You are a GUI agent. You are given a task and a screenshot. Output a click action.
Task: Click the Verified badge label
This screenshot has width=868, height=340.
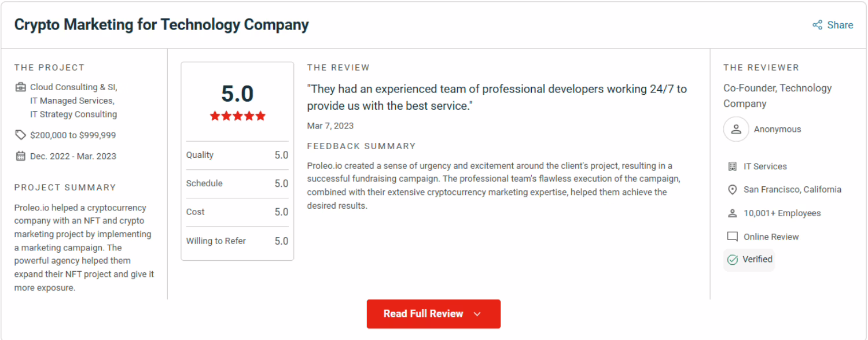click(x=757, y=259)
